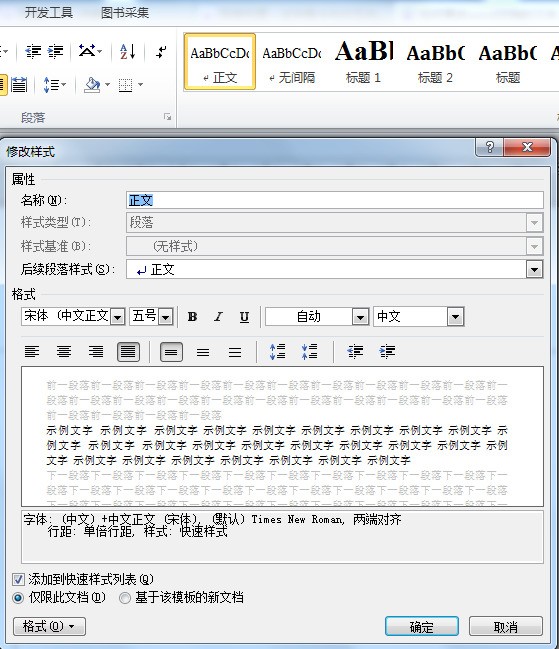Select 仅限此文档 radio option

point(18,598)
